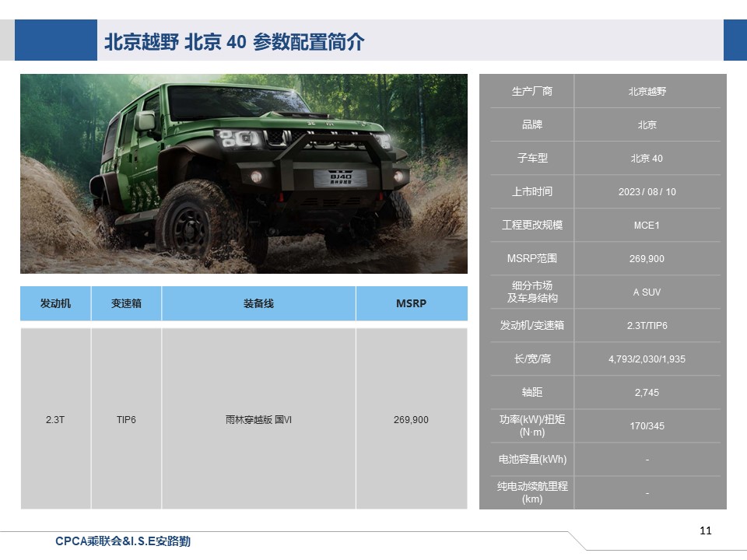Click the dimensions value 4,793/2,030/1,935

pyautogui.click(x=647, y=359)
